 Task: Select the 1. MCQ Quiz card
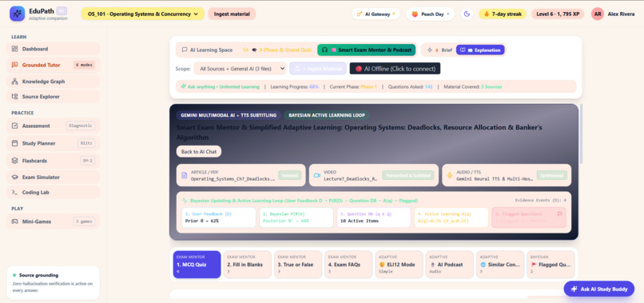click(197, 265)
